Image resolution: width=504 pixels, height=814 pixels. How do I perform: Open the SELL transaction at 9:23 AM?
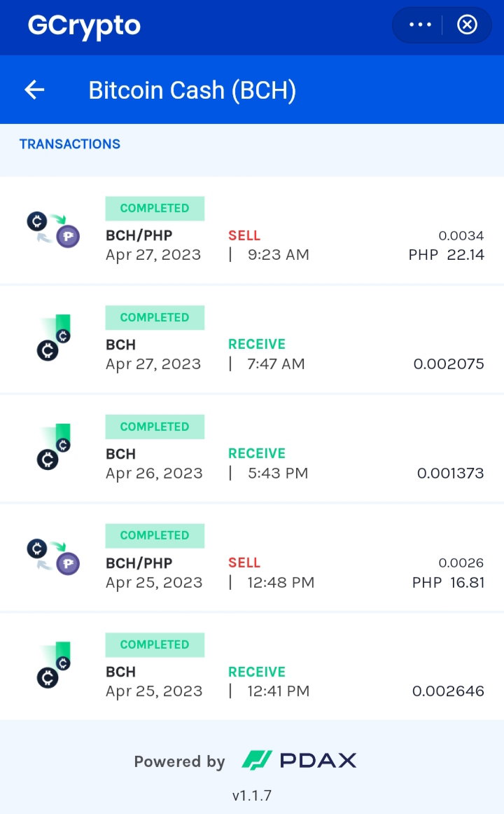(252, 230)
